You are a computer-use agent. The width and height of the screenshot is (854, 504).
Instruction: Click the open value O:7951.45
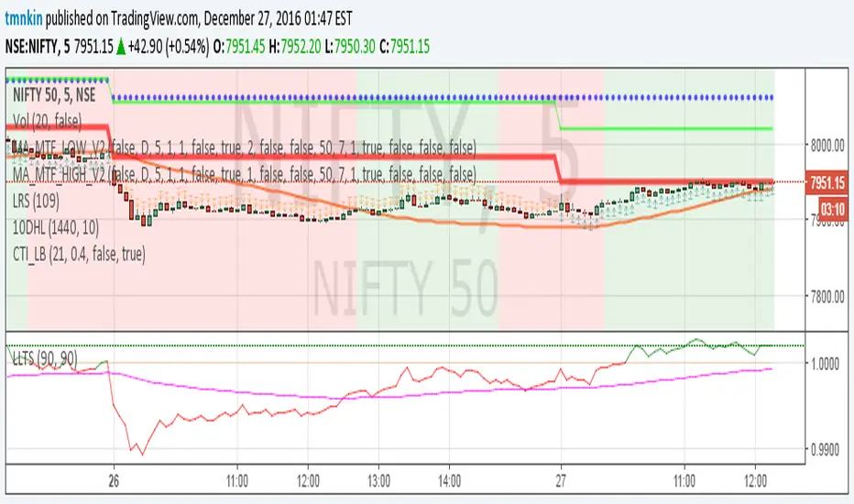tap(239, 47)
